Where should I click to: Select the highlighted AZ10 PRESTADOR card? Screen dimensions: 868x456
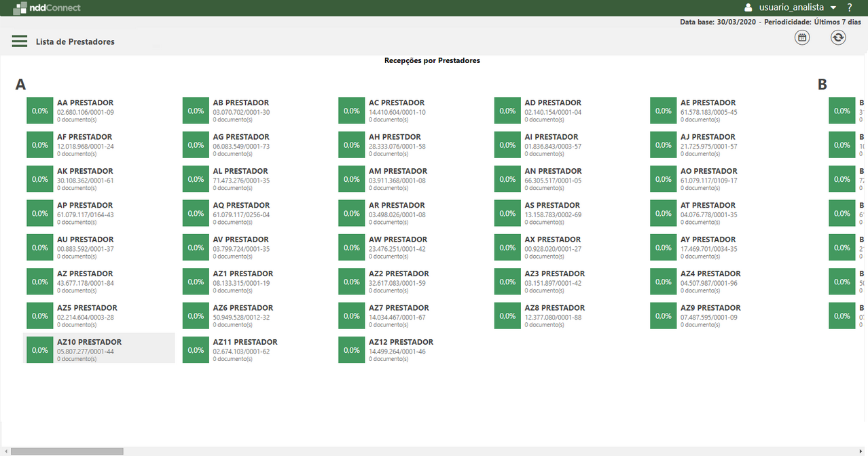99,347
